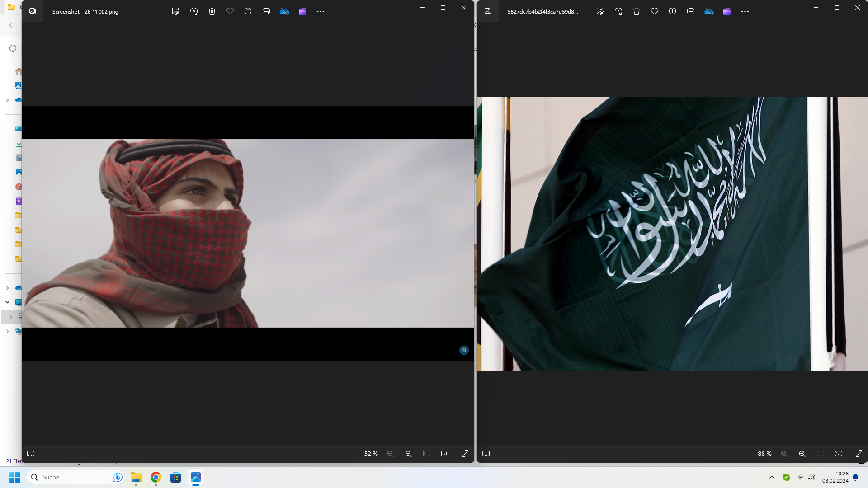Print the image from left Photos window
This screenshot has height=488, width=868.
pyautogui.click(x=266, y=11)
